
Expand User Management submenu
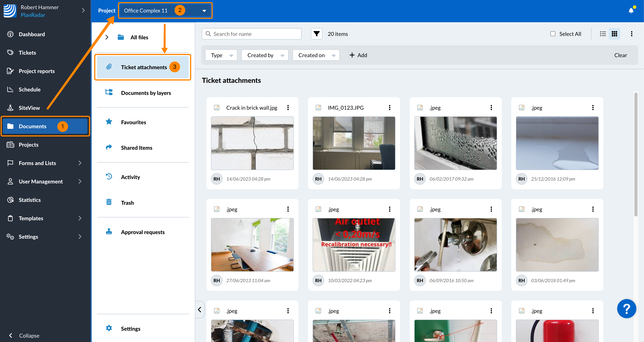coord(80,182)
